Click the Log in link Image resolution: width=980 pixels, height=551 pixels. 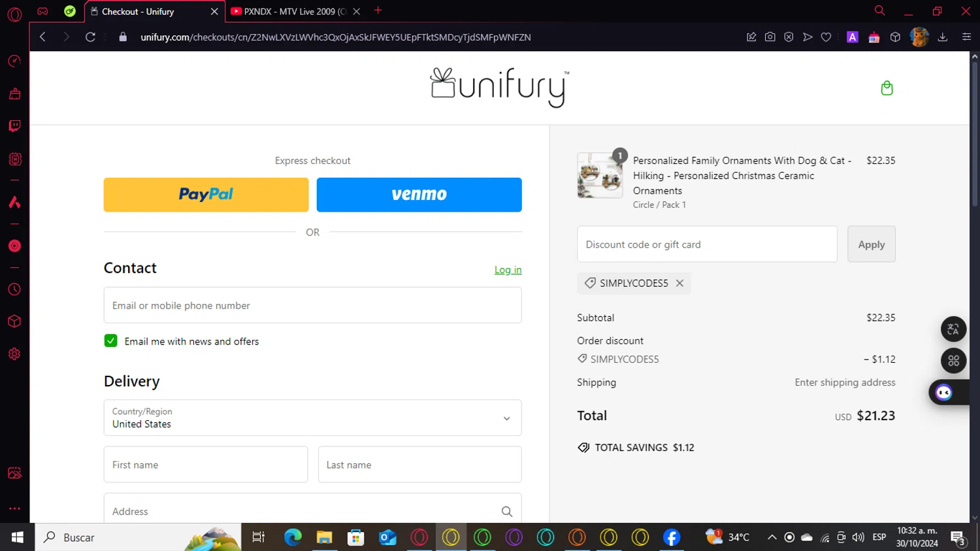click(508, 270)
